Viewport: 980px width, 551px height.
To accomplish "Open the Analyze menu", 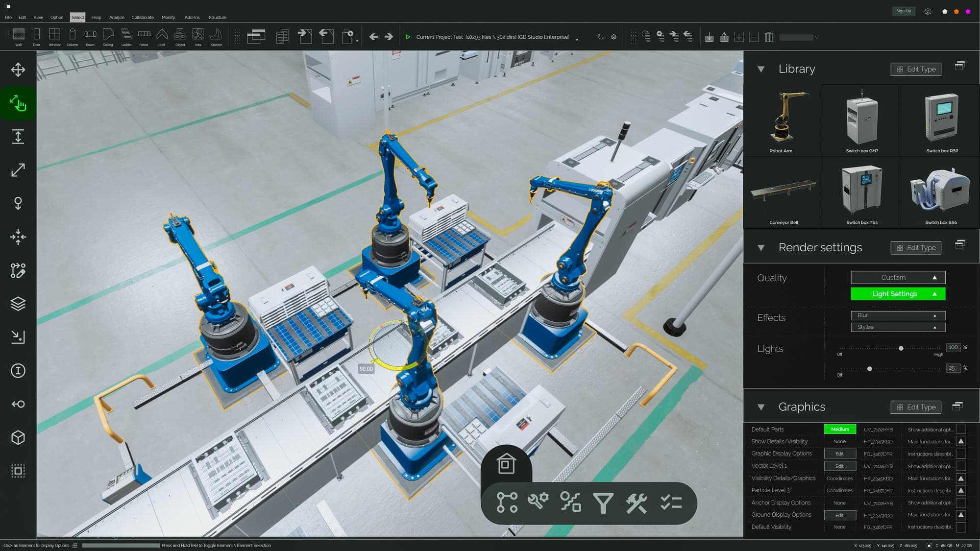I will point(117,17).
